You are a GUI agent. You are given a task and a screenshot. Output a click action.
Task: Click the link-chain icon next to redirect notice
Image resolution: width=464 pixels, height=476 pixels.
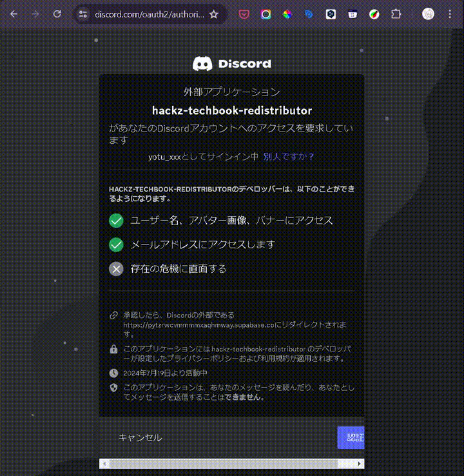(113, 315)
